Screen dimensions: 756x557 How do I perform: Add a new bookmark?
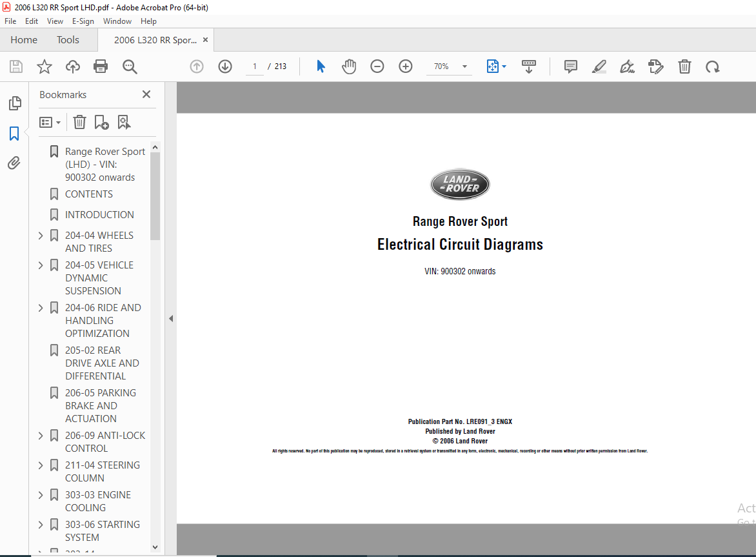point(101,123)
